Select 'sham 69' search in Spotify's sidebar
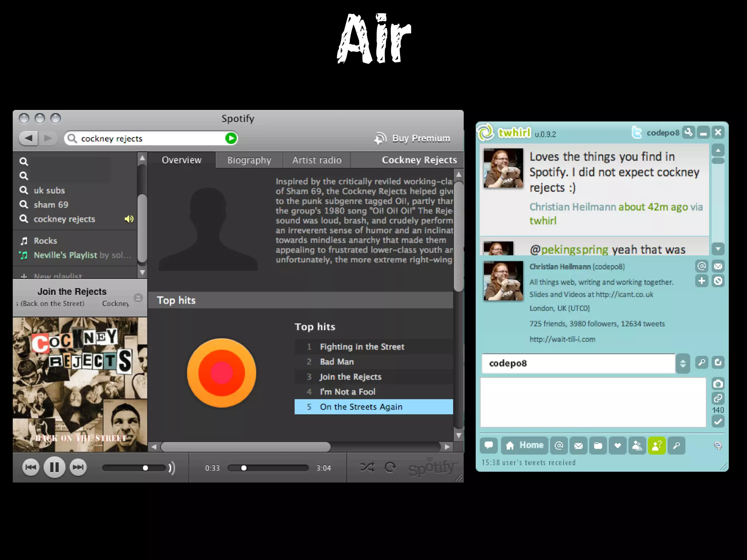This screenshot has width=747, height=560. pyautogui.click(x=51, y=205)
